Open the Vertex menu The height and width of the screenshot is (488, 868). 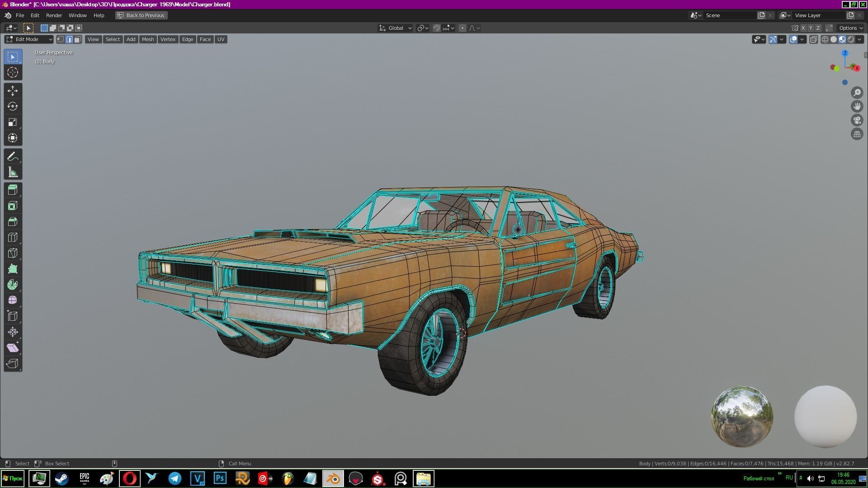168,39
